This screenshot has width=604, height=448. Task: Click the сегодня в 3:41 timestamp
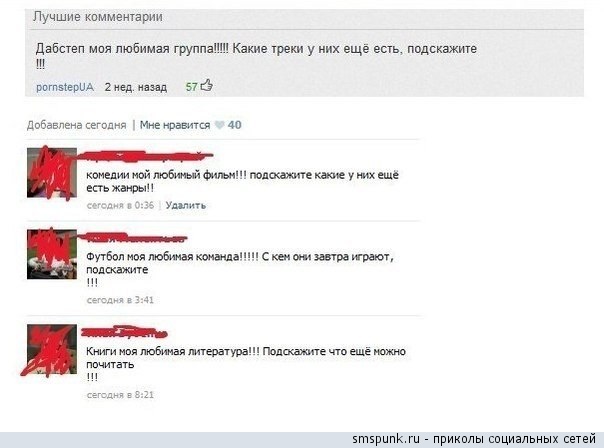coord(120,300)
